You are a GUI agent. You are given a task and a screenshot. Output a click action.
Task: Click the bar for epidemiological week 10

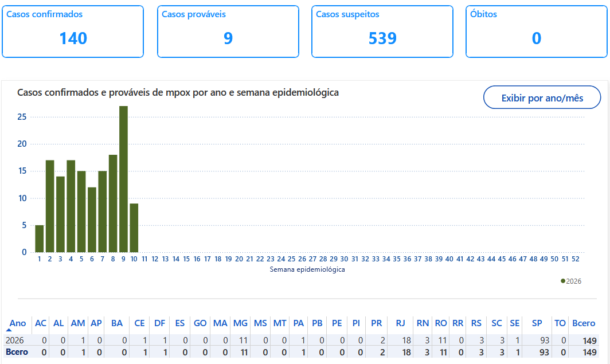[x=134, y=228]
